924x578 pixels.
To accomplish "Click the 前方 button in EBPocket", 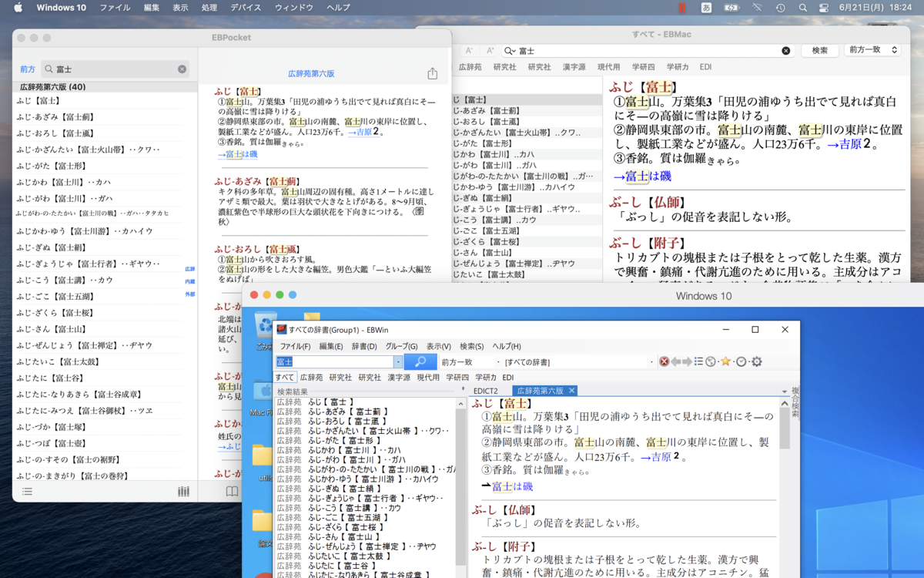I will pos(28,69).
